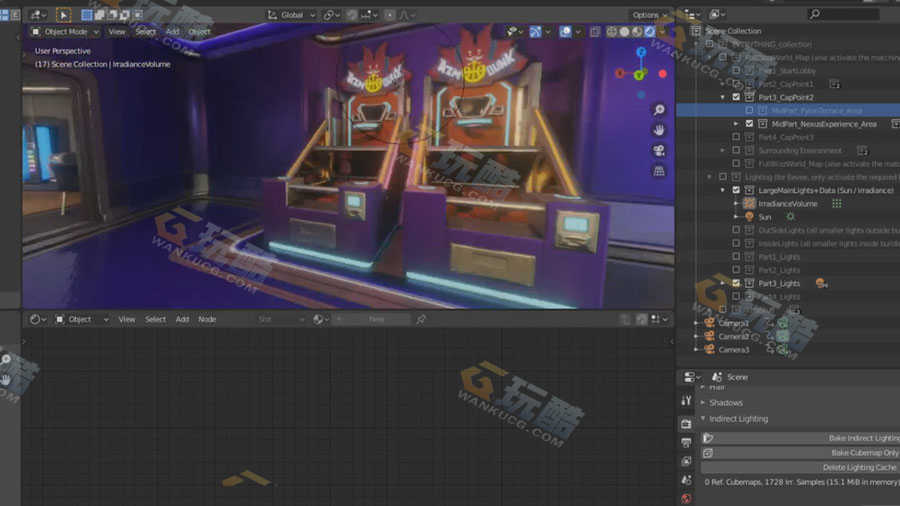The width and height of the screenshot is (900, 506).
Task: Open the pivot point options dropdown
Action: 331,15
